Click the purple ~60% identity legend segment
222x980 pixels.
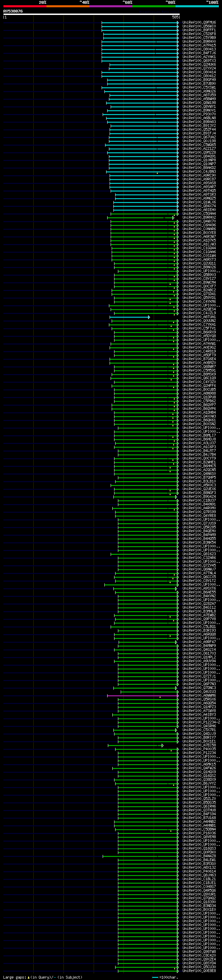tap(111, 6)
